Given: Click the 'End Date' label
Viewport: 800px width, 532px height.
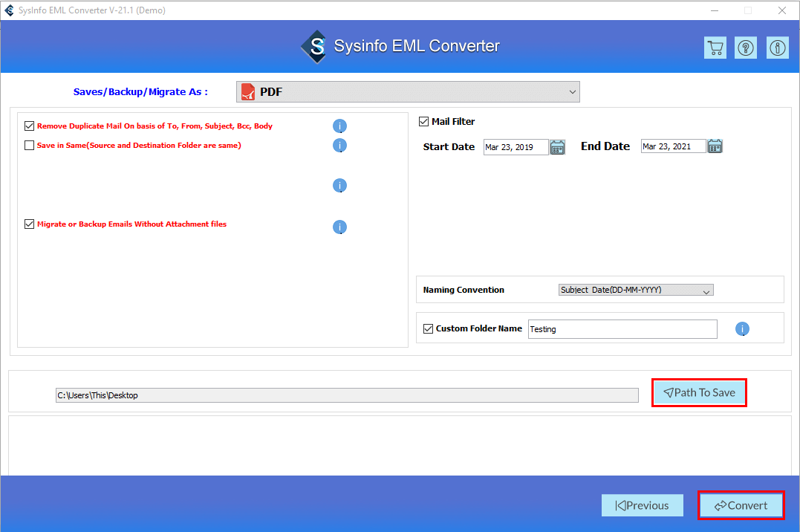Looking at the screenshot, I should (x=605, y=146).
